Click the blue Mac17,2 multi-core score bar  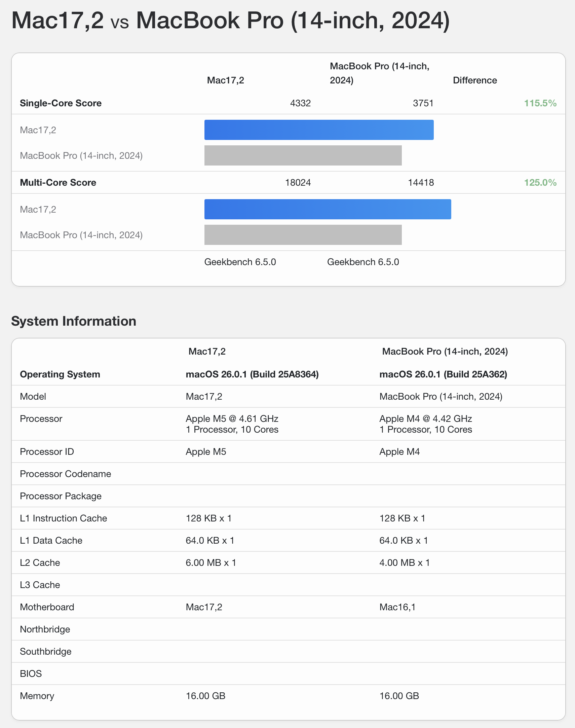coord(327,210)
